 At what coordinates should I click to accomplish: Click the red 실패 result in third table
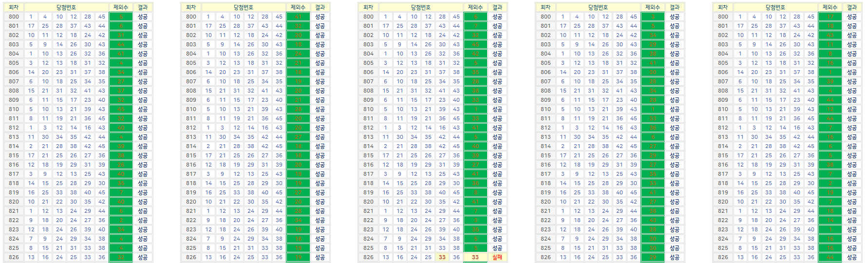(497, 257)
